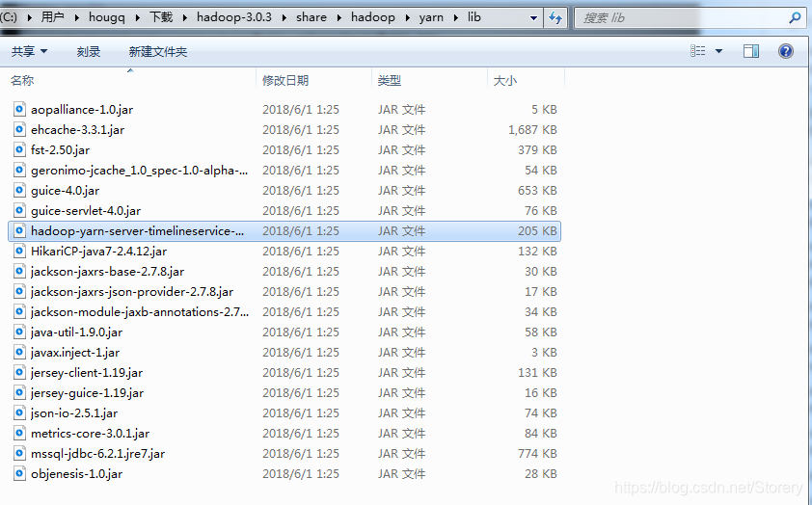
Task: Open help with the question mark icon
Action: click(x=786, y=51)
